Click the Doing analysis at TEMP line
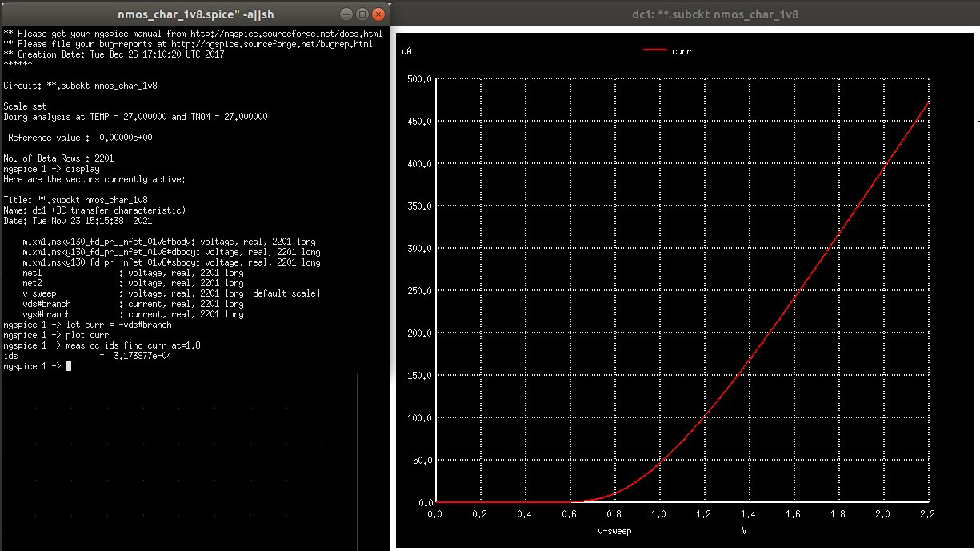 135,117
